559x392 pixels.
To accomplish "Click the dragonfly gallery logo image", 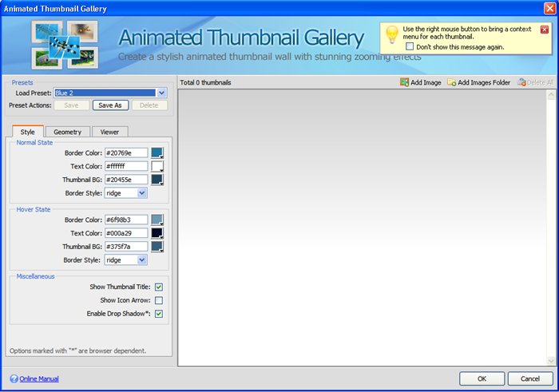I will click(x=65, y=45).
